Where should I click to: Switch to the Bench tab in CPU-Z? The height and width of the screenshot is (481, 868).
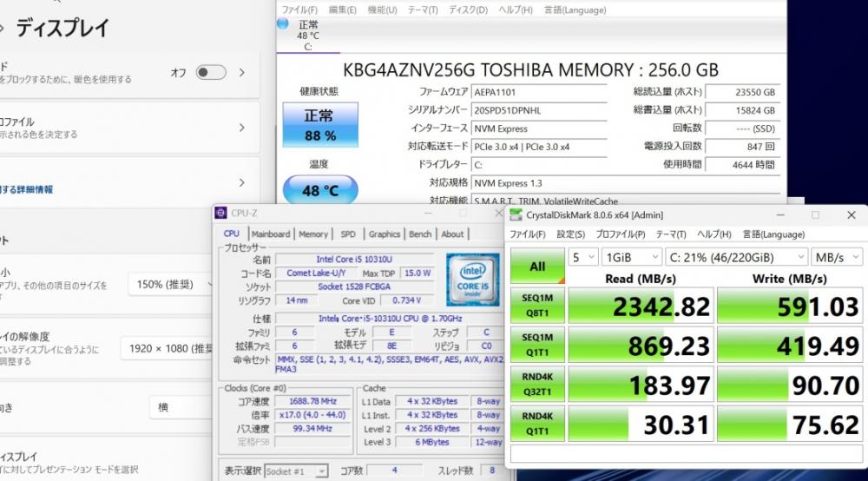420,234
